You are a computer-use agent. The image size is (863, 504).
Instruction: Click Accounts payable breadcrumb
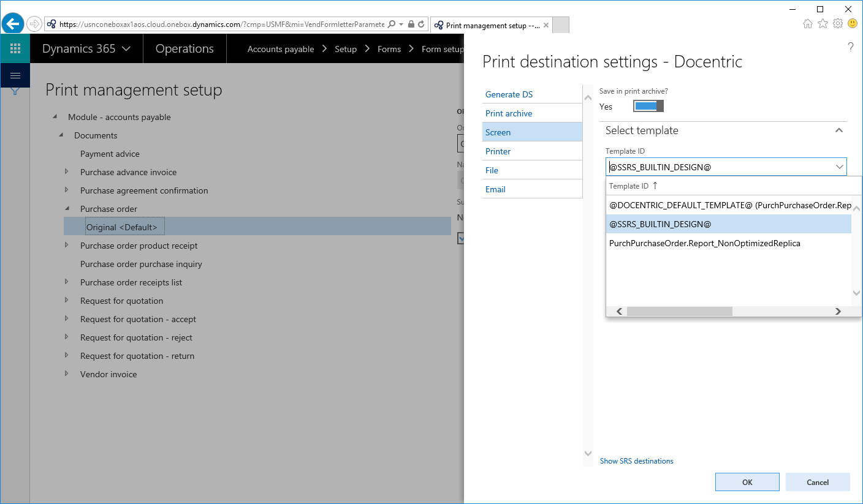(x=281, y=49)
